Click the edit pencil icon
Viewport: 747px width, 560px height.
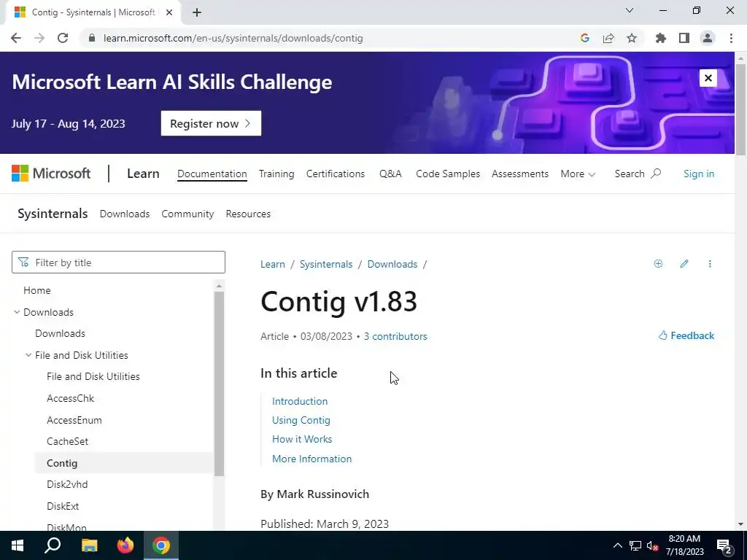pyautogui.click(x=684, y=263)
